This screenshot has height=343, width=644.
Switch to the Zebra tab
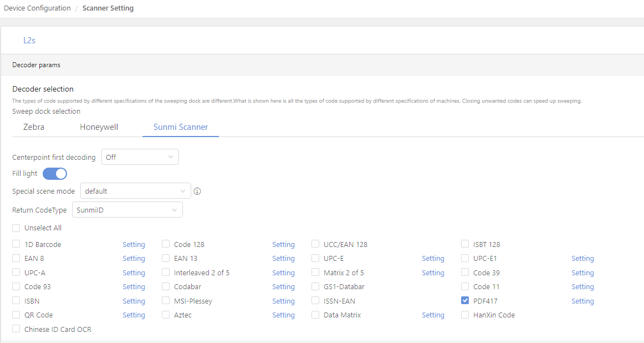click(x=34, y=127)
